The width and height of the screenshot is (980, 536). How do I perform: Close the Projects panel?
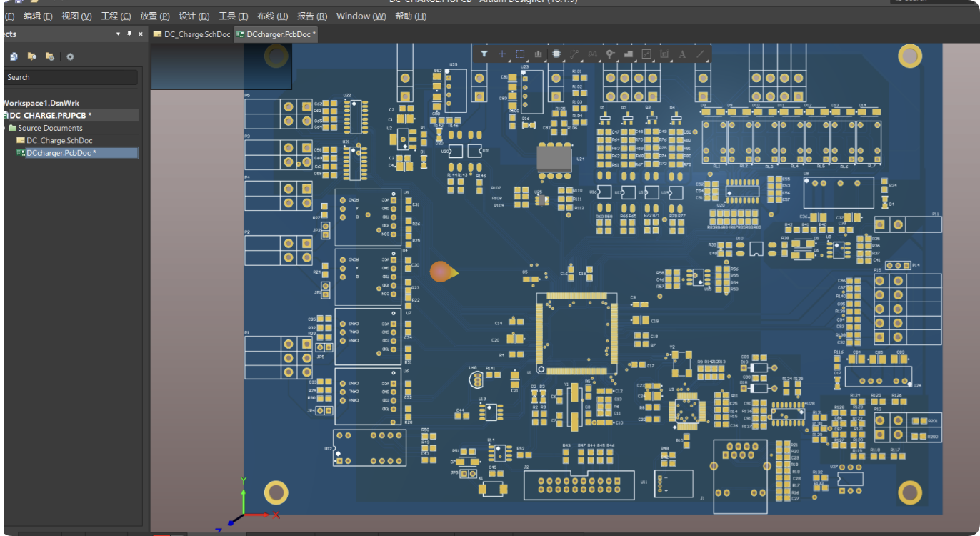[x=141, y=34]
